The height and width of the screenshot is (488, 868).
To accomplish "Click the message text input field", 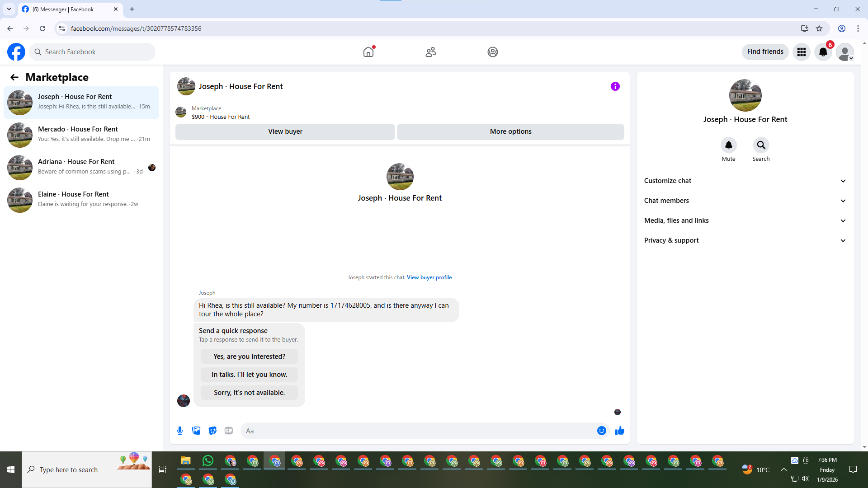I will pyautogui.click(x=418, y=431).
